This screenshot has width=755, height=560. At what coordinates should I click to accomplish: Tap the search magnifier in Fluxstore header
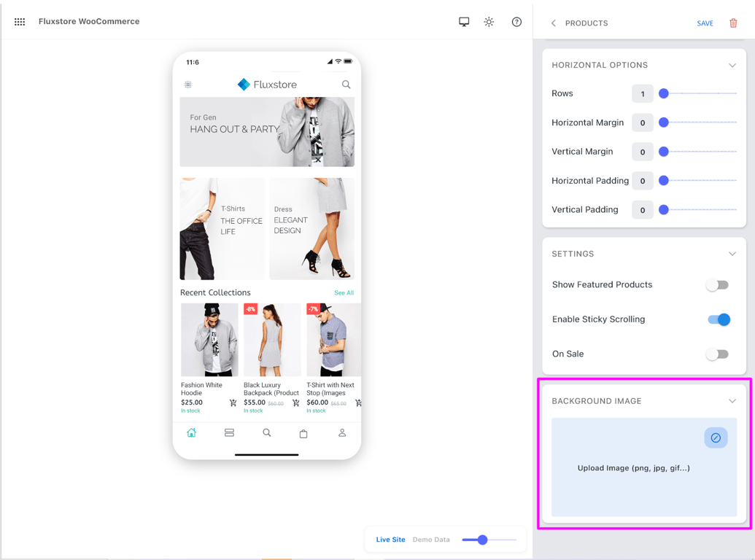point(346,85)
